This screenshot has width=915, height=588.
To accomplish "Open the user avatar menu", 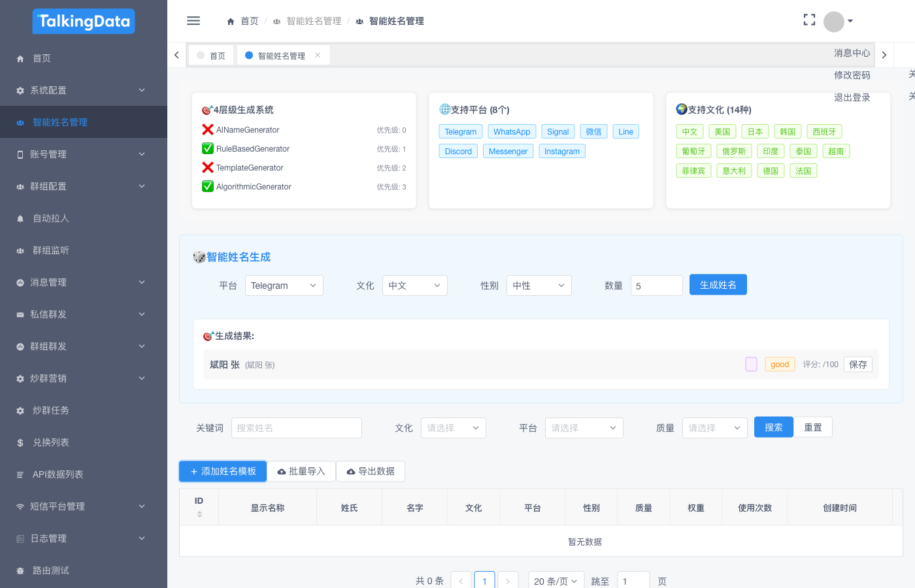I will (x=838, y=22).
